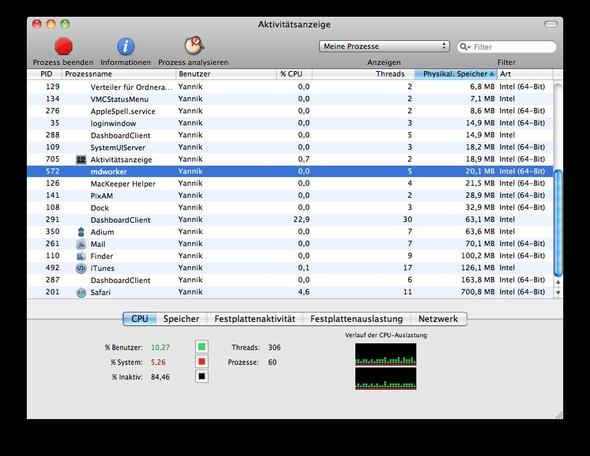Viewport: 590px width, 456px height.
Task: Click the green Benutzer color swatch
Action: [202, 347]
